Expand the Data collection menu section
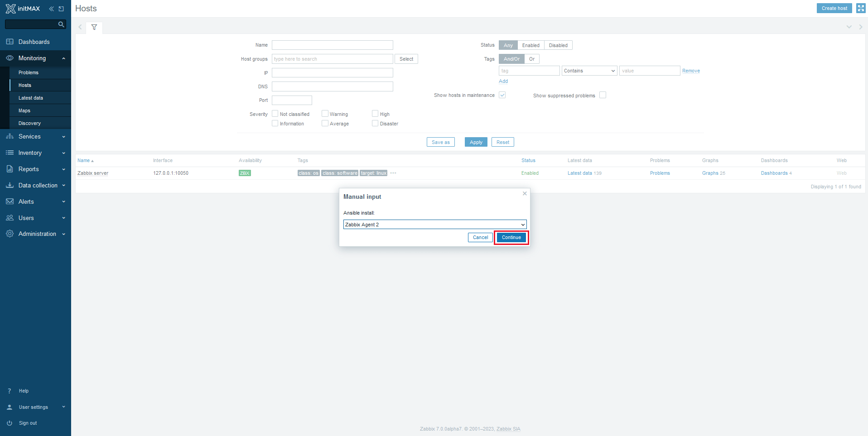868x436 pixels. 63,185
